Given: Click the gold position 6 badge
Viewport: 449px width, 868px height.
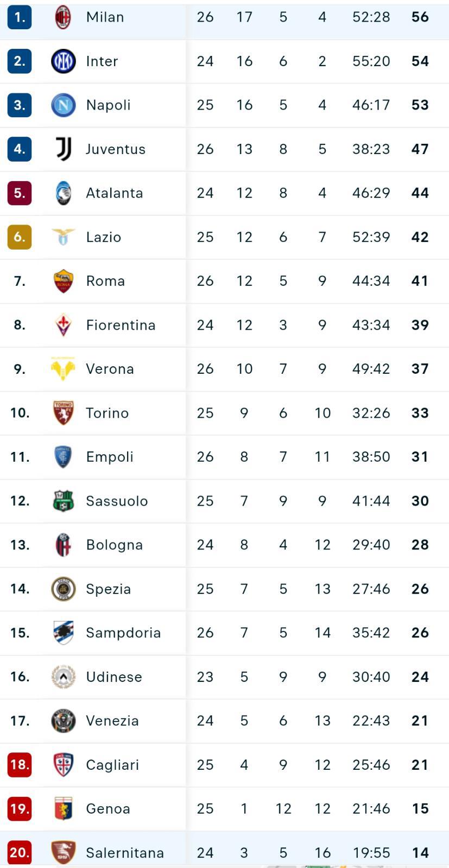Looking at the screenshot, I should (x=20, y=237).
